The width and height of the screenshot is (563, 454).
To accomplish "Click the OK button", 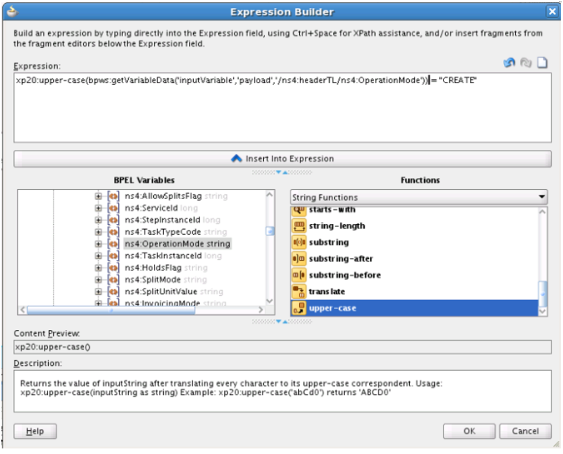I will coord(469,431).
